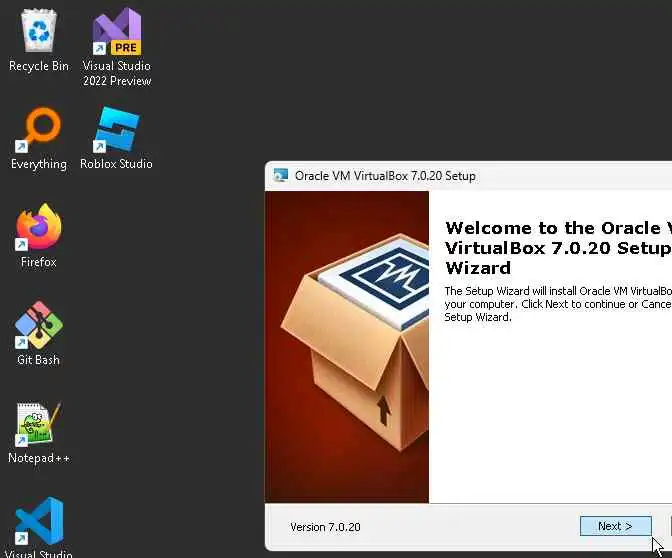Select the Firefox desktop shortcut

(39, 236)
